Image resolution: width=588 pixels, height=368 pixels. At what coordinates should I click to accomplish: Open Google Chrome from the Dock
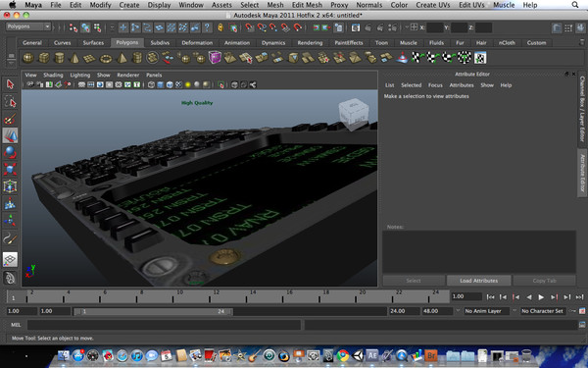342,355
